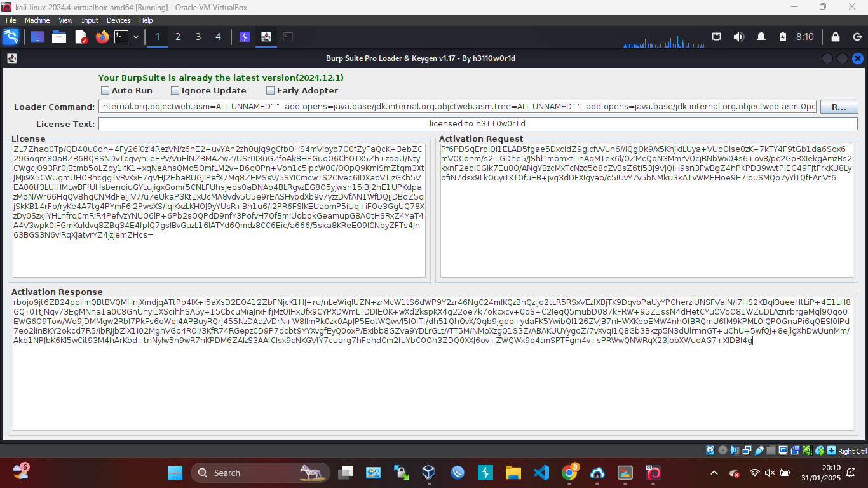
Task: Minimize the VirtualBox window
Action: [x=794, y=6]
